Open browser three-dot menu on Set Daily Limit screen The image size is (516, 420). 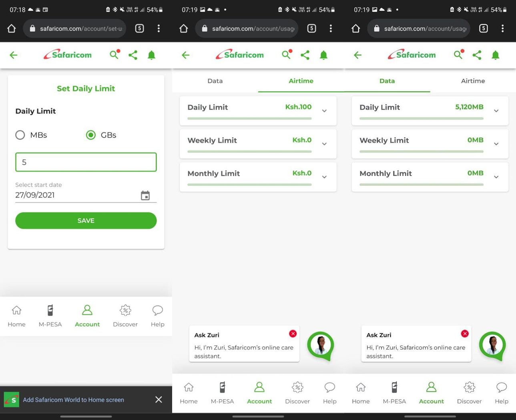point(159,28)
